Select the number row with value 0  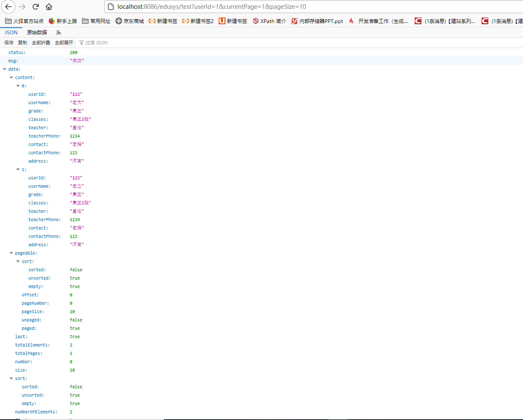click(x=261, y=361)
